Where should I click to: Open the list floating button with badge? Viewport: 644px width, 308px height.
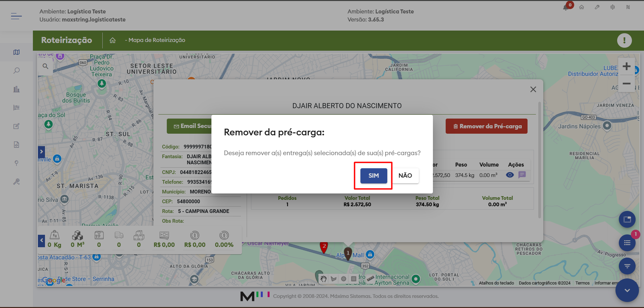tap(627, 243)
